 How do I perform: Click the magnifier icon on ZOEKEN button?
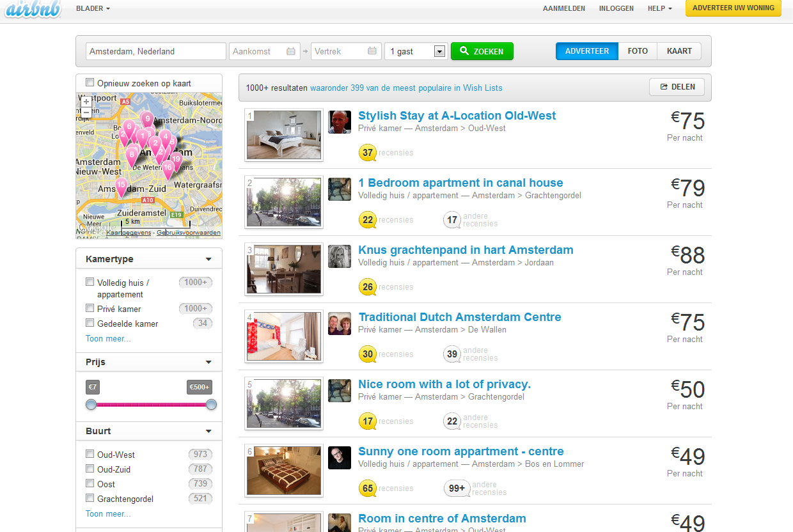coord(463,51)
